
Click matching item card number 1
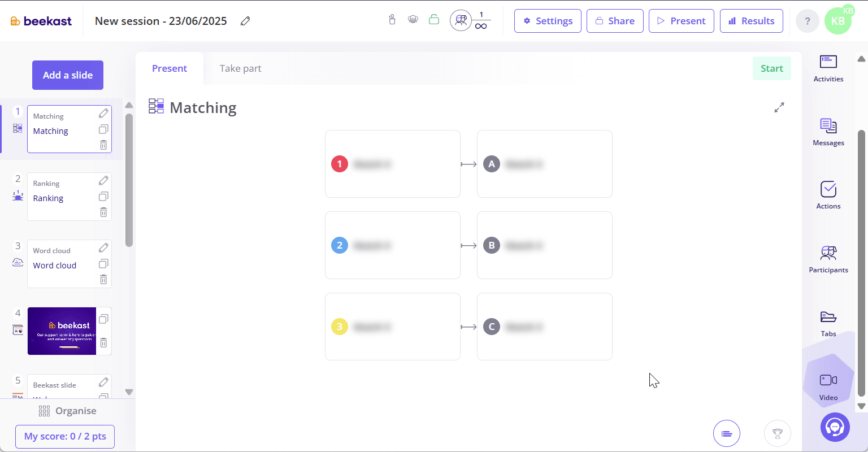tap(393, 164)
